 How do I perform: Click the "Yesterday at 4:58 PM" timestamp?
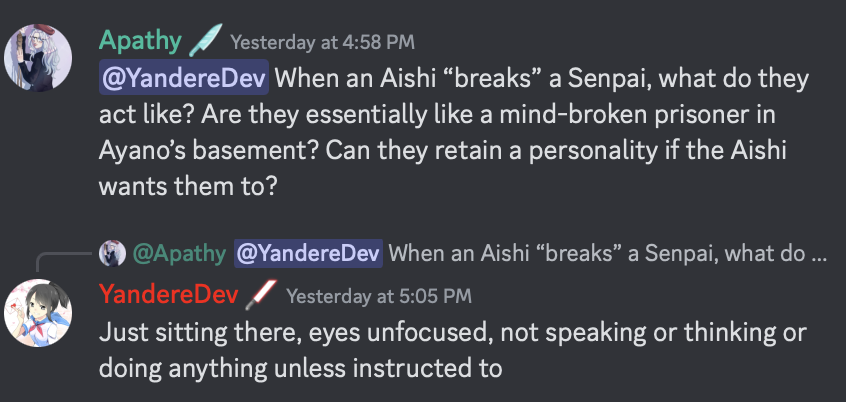coord(322,42)
